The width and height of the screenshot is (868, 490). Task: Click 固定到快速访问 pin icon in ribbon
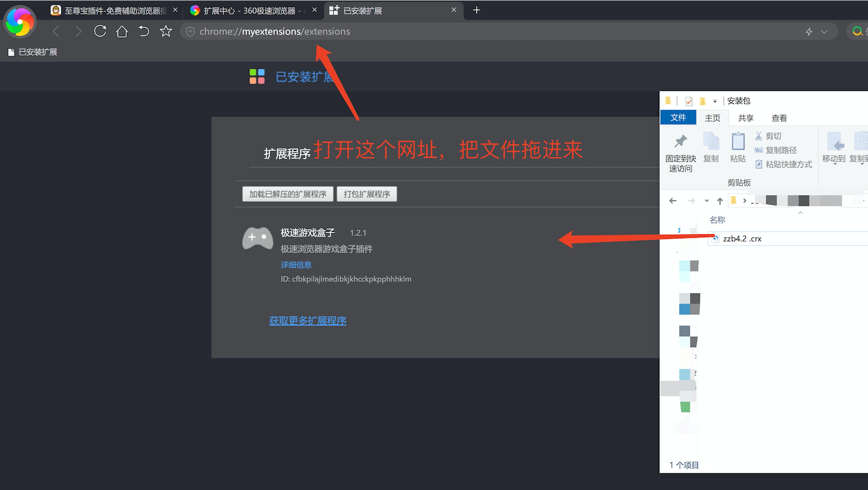(681, 141)
